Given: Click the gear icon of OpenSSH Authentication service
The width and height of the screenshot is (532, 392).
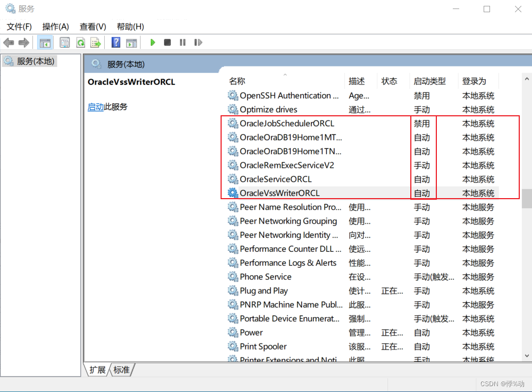Looking at the screenshot, I should pos(233,96).
